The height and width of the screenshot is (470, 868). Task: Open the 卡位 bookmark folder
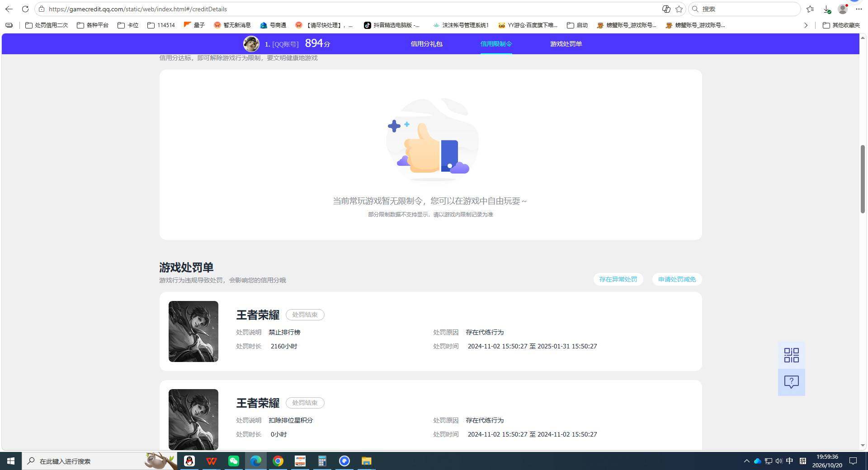pyautogui.click(x=128, y=25)
